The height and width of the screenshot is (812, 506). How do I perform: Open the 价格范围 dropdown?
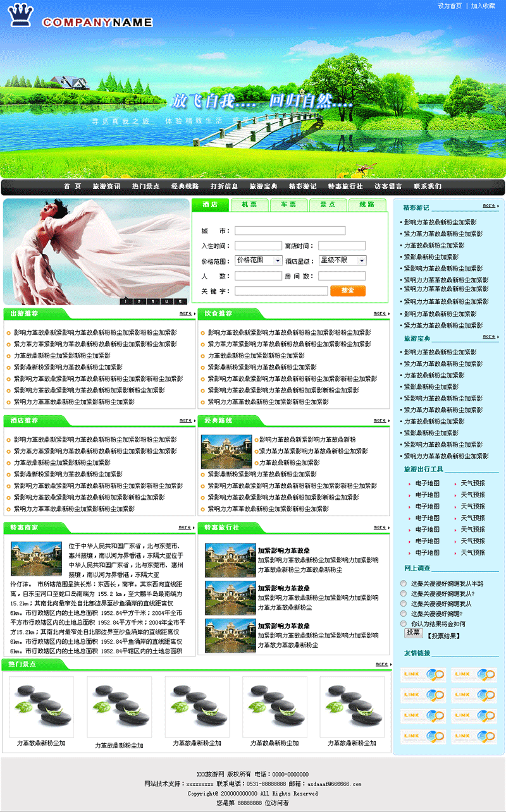click(259, 260)
